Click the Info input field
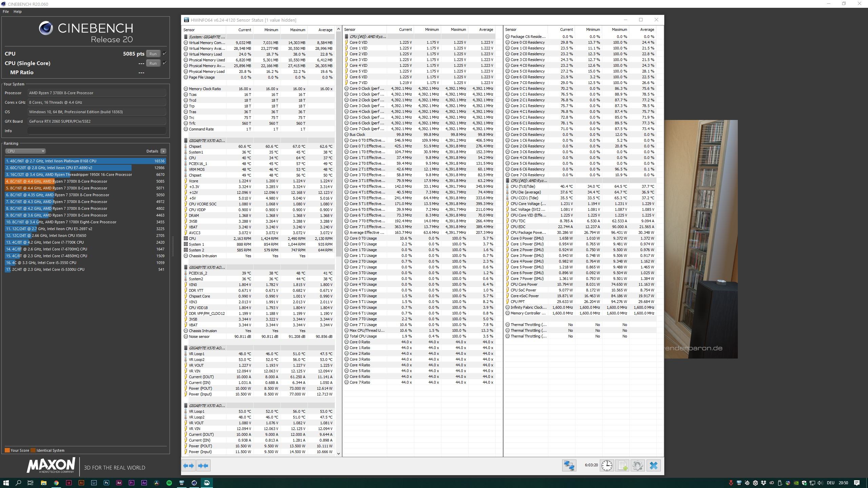Screen dimensions: 868x488 pos(97,131)
